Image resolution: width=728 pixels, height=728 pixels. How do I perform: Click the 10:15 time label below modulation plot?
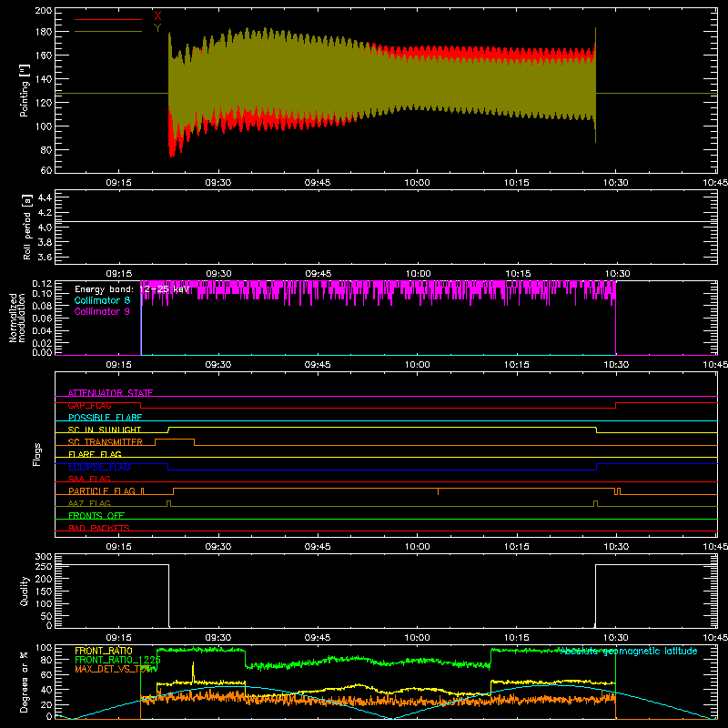tap(517, 365)
